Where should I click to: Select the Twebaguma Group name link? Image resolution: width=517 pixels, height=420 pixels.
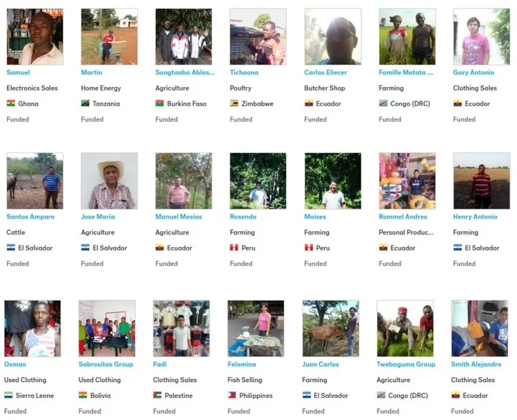coord(406,364)
